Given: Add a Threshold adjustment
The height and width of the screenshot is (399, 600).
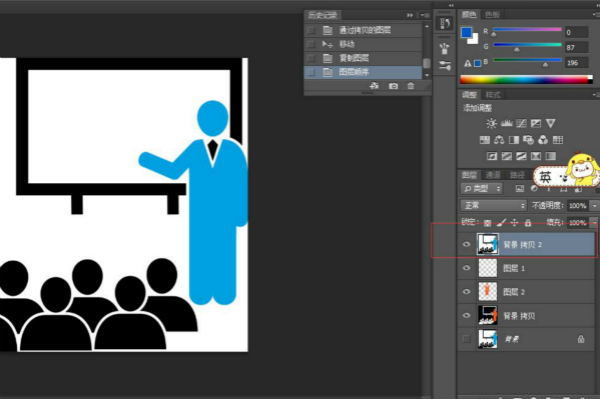Looking at the screenshot, I should pos(521,156).
